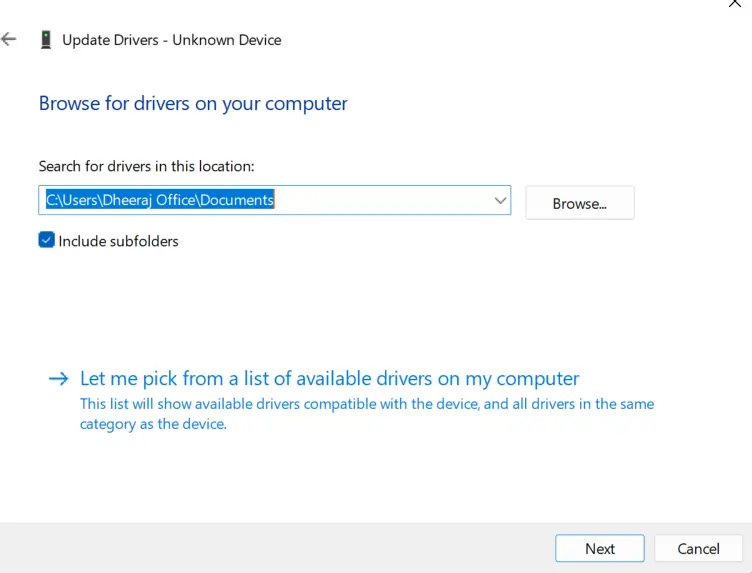Click the Include subfolders label text
Viewport: 752px width, 573px height.
click(x=118, y=241)
